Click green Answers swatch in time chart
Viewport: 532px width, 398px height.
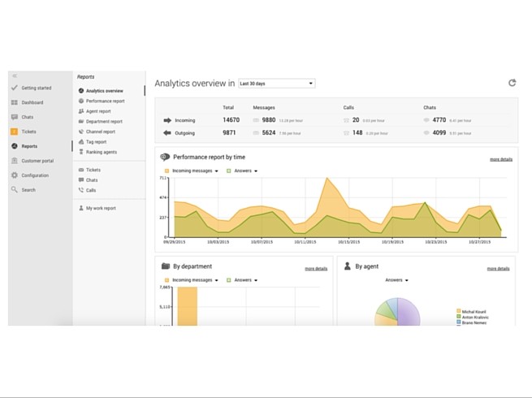(229, 171)
